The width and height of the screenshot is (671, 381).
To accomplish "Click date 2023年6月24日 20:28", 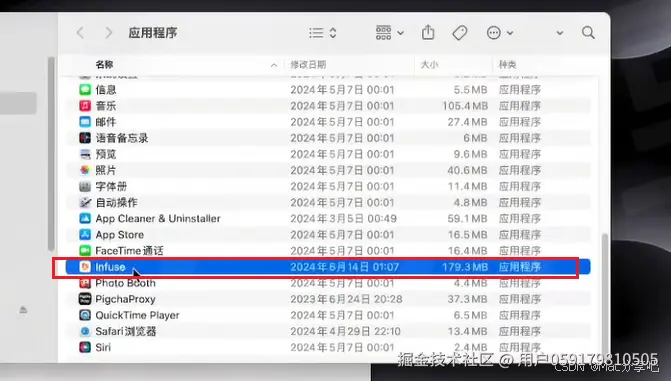I will pos(346,299).
